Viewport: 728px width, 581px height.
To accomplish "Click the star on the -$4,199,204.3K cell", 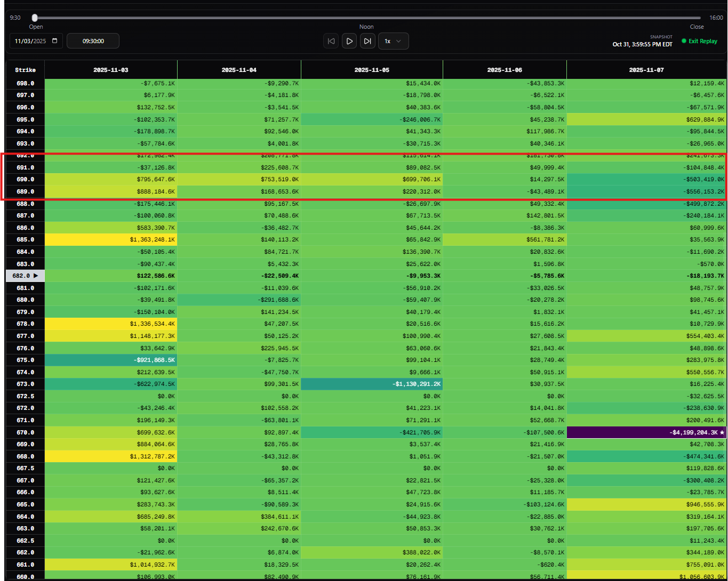I will 722,432.
